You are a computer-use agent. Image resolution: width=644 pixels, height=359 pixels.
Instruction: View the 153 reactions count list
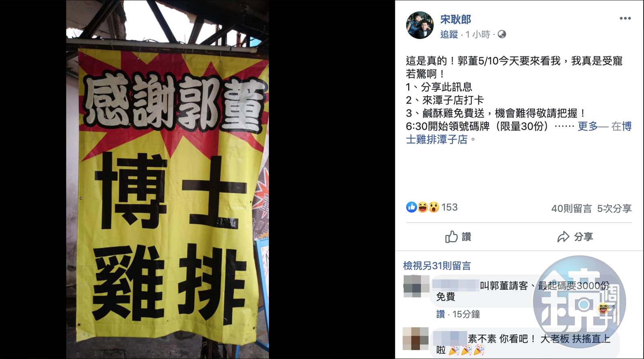tap(450, 207)
